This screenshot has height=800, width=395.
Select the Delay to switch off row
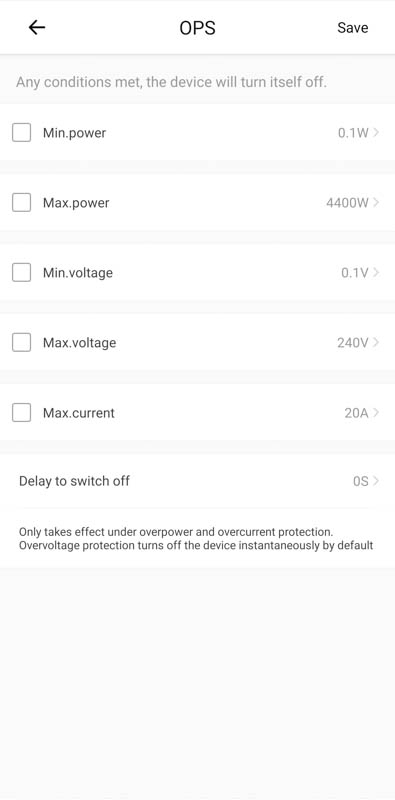[x=198, y=481]
